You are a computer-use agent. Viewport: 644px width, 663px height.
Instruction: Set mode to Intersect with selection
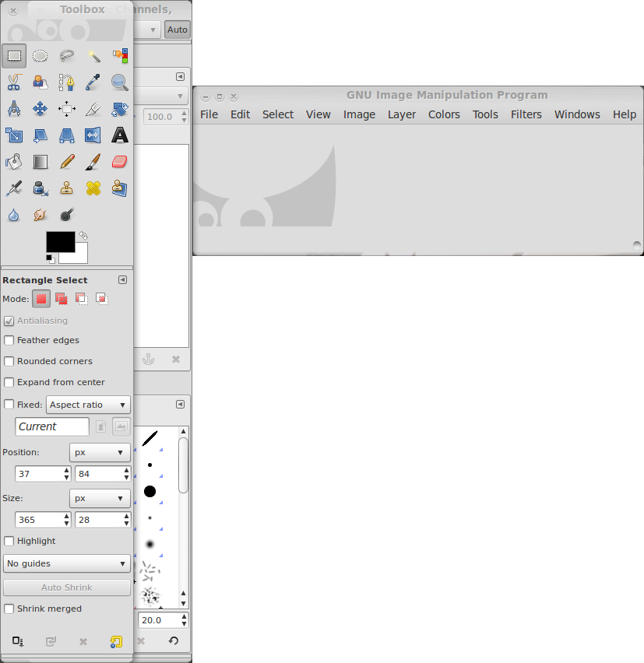pyautogui.click(x=102, y=299)
